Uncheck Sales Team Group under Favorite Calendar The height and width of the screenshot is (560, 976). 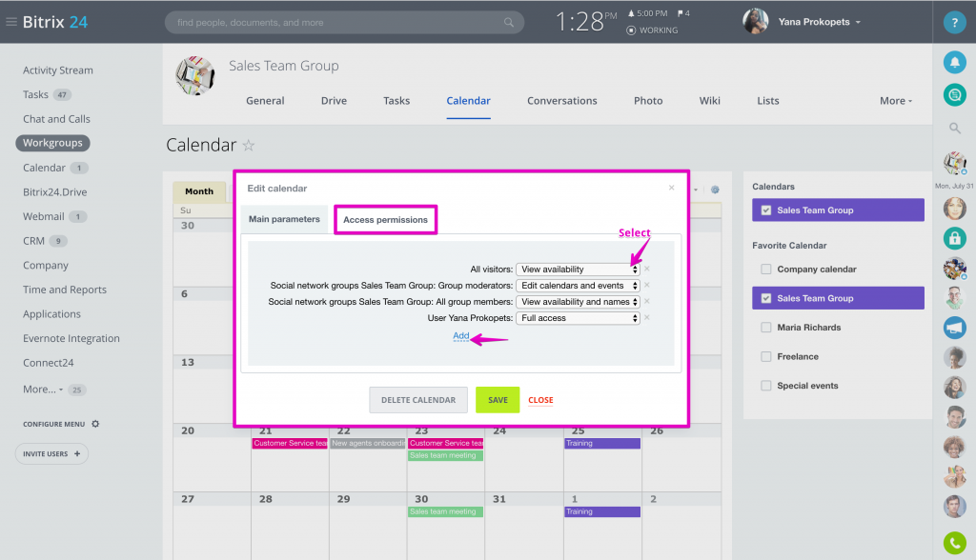[766, 298]
